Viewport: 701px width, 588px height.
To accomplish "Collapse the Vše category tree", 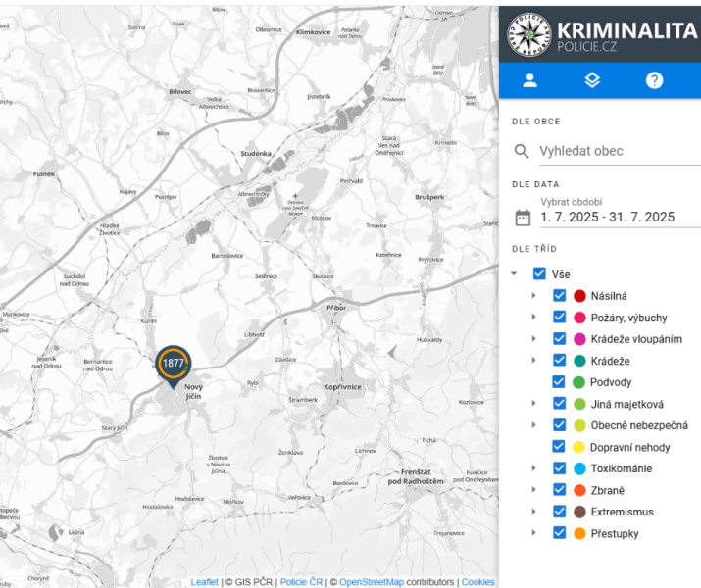I will (x=514, y=273).
